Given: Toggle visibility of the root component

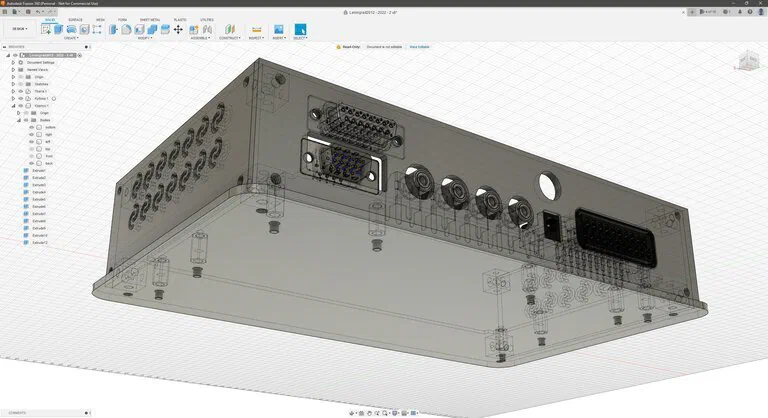Looking at the screenshot, I should pyautogui.click(x=15, y=55).
